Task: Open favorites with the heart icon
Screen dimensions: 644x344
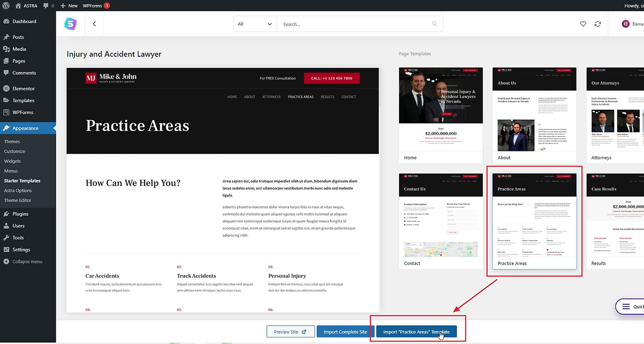Action: click(583, 24)
